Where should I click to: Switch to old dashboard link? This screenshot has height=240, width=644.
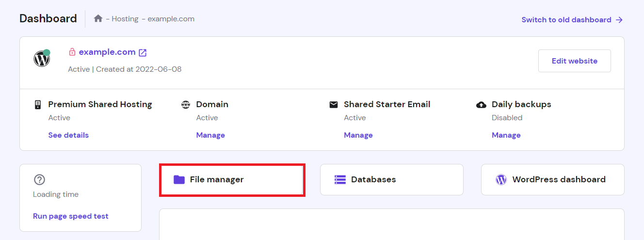[x=572, y=20]
